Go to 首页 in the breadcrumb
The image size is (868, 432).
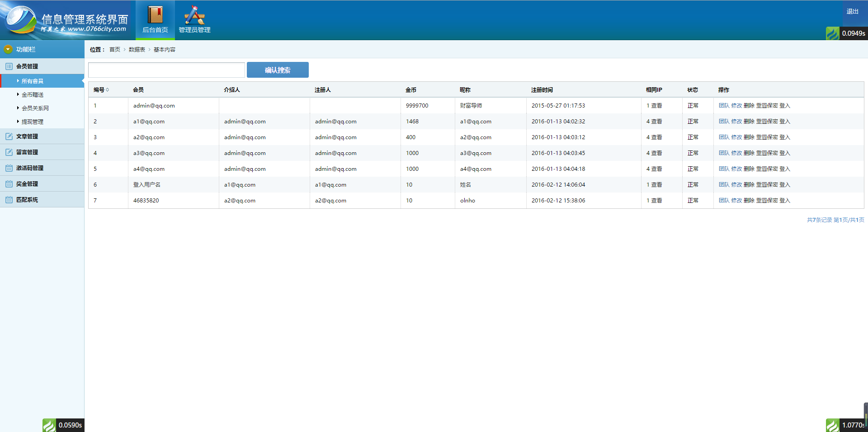point(115,50)
